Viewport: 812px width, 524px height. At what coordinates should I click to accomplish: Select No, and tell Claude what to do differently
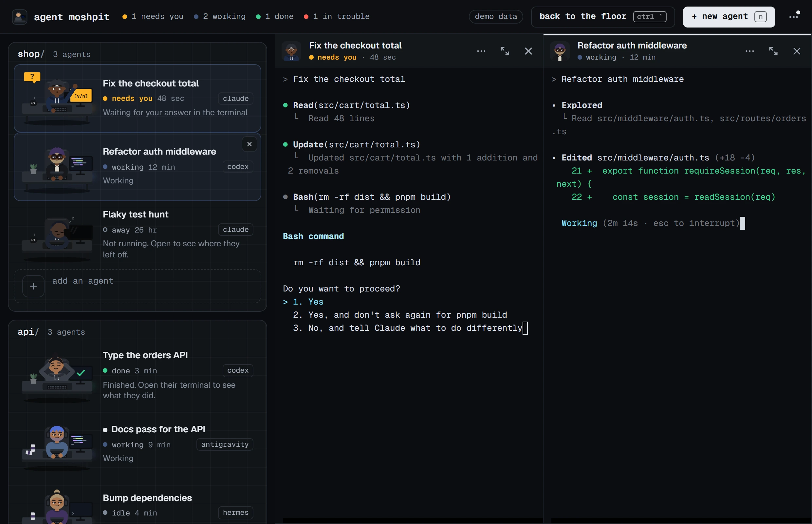click(x=408, y=328)
